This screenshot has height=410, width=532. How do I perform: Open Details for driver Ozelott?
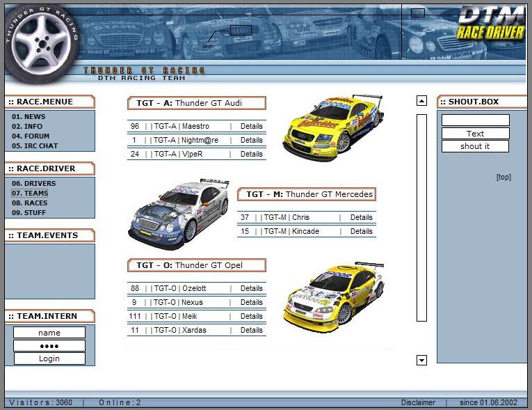251,289
